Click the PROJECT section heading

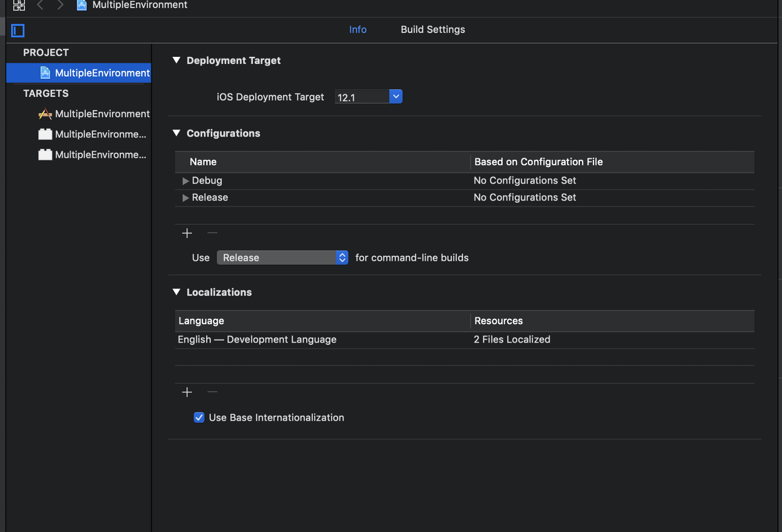46,53
